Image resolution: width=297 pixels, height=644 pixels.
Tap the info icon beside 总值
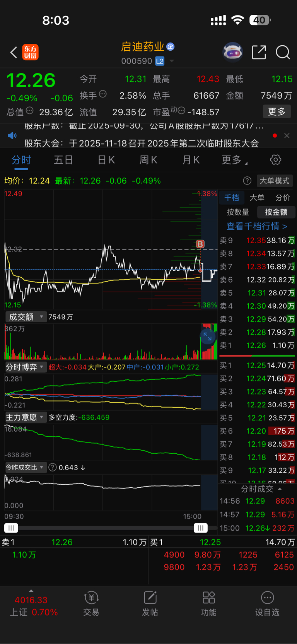point(30,111)
